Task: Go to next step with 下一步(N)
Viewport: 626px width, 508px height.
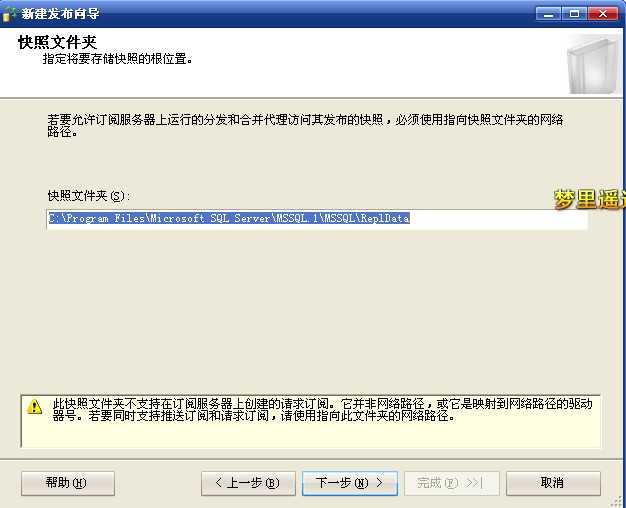Action: pos(350,483)
